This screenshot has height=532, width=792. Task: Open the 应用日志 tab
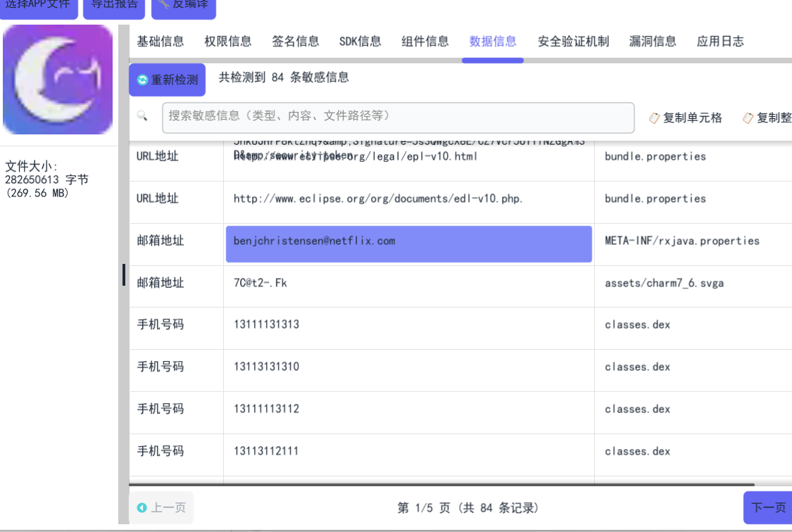(x=720, y=42)
